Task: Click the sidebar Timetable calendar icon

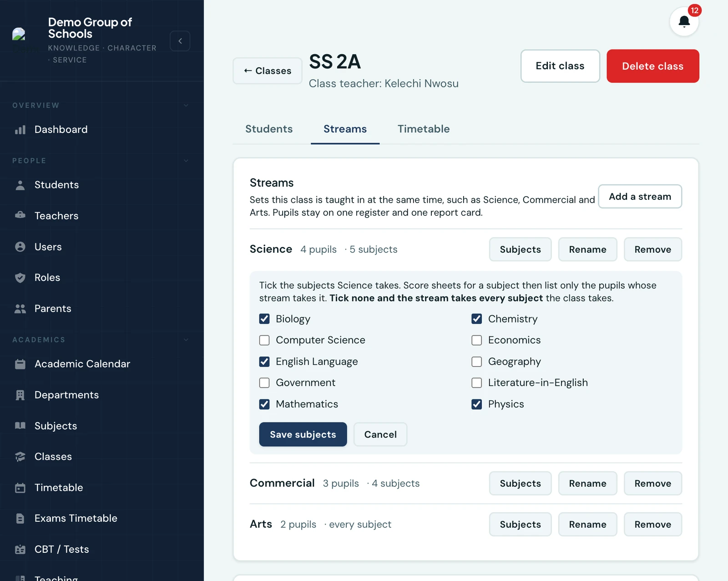Action: (x=20, y=488)
